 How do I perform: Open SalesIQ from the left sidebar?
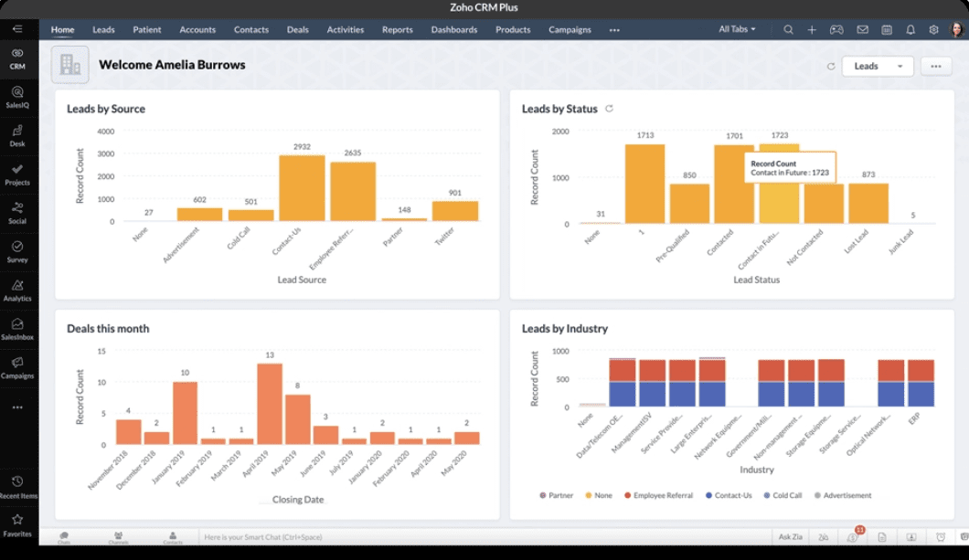click(18, 97)
